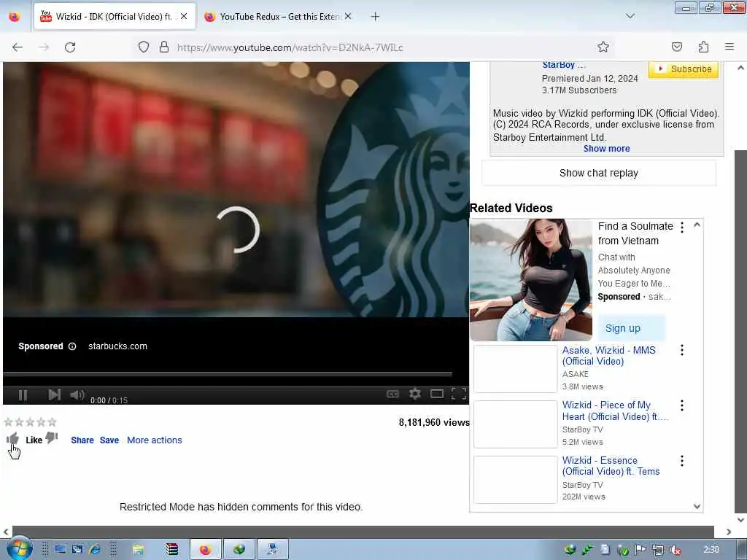Viewport: 747px width, 560px height.
Task: Close the YouTube Redux tab
Action: (x=348, y=16)
